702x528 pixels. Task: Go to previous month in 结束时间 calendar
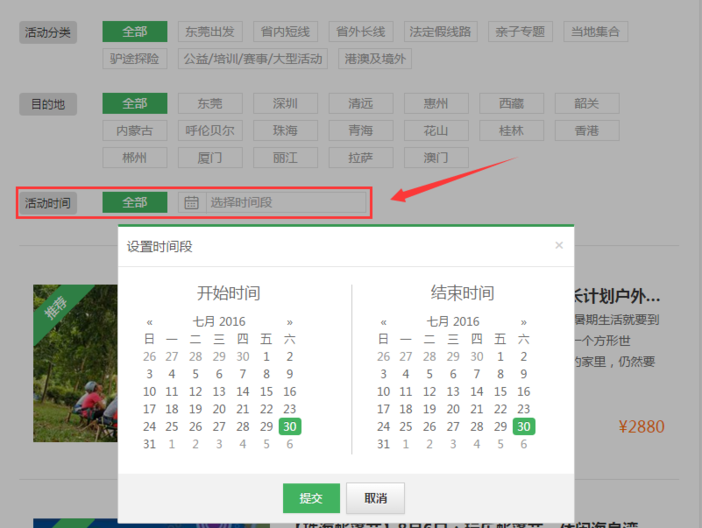[383, 322]
